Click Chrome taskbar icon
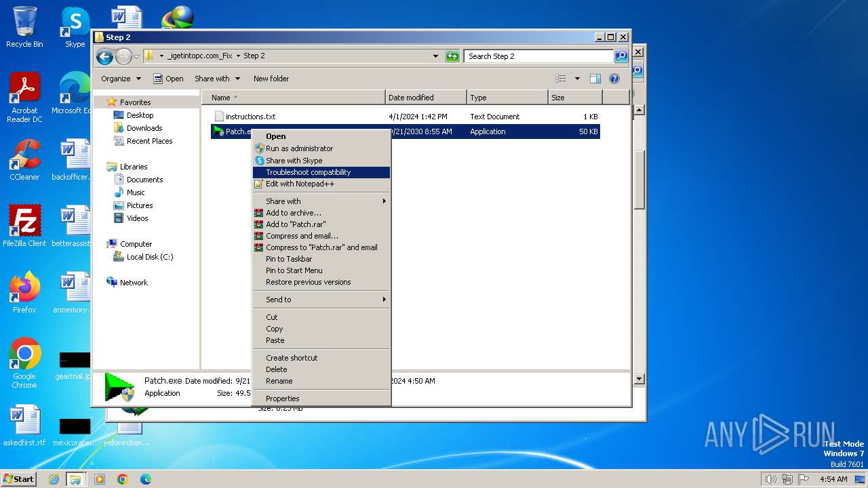The width and height of the screenshot is (868, 488). [x=123, y=479]
